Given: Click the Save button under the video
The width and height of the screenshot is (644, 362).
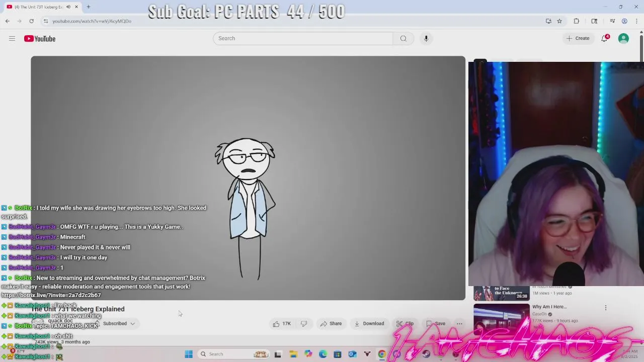Looking at the screenshot, I should [x=436, y=323].
